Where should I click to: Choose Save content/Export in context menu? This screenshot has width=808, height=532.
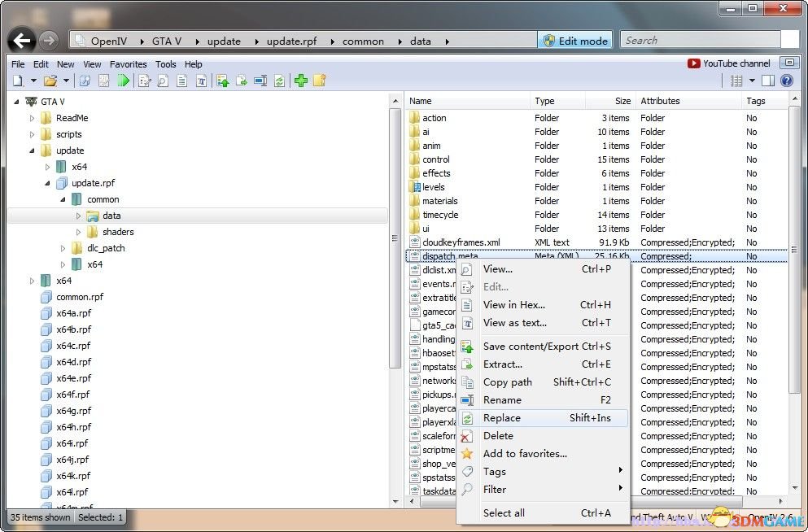pyautogui.click(x=543, y=347)
